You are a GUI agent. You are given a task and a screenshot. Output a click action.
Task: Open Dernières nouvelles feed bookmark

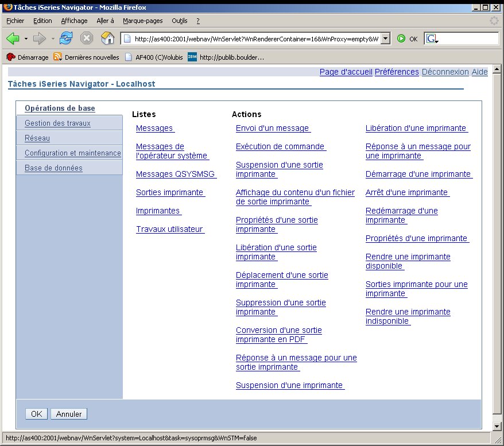(x=86, y=57)
